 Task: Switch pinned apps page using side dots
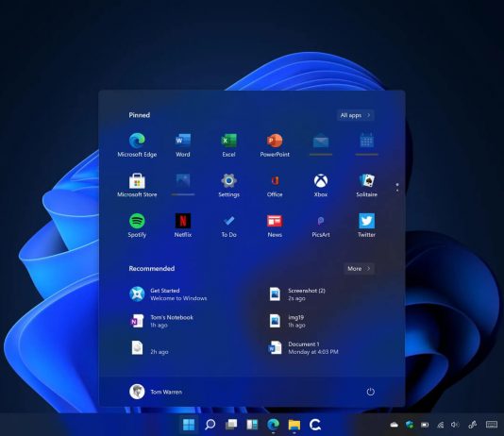click(x=397, y=187)
